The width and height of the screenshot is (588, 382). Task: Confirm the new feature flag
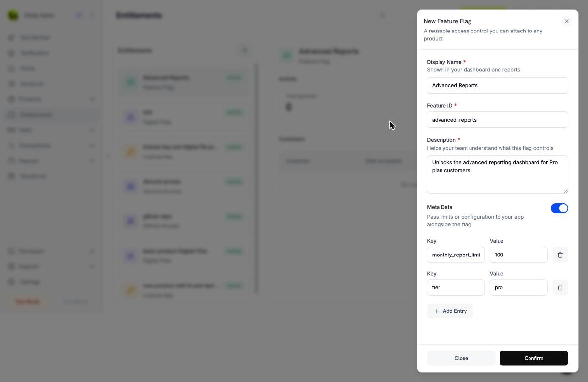pyautogui.click(x=533, y=358)
